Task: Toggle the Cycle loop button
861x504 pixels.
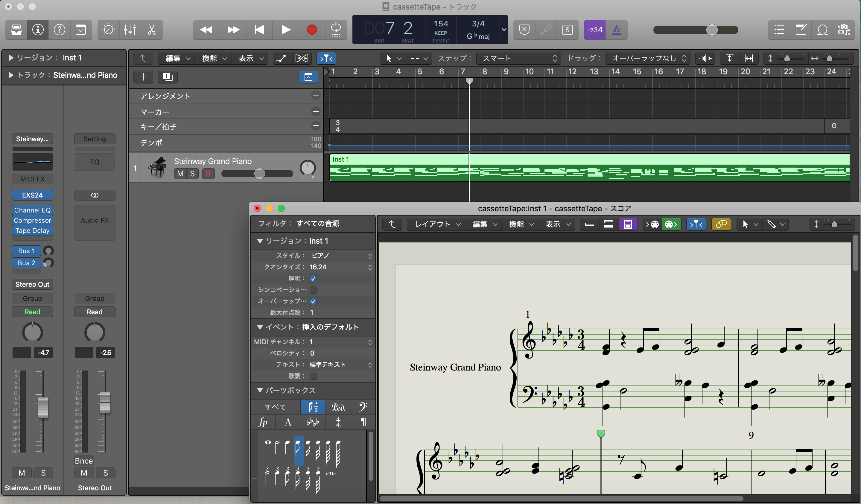Action: click(336, 30)
